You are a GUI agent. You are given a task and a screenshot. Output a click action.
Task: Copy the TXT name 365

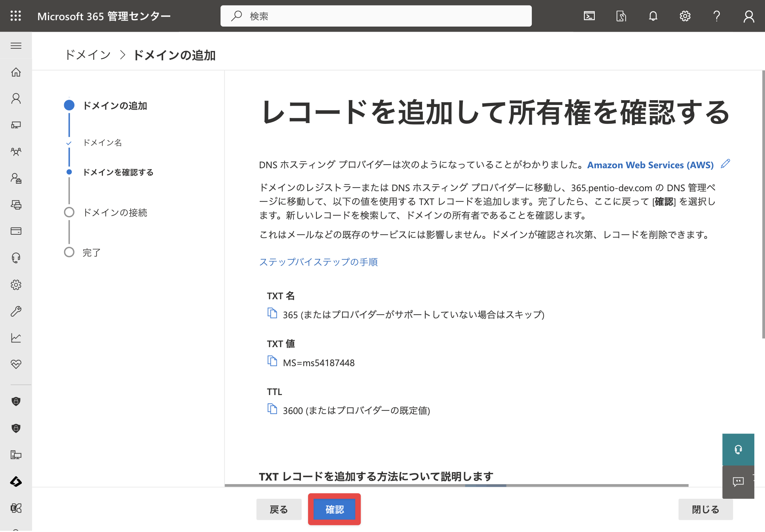pos(272,313)
